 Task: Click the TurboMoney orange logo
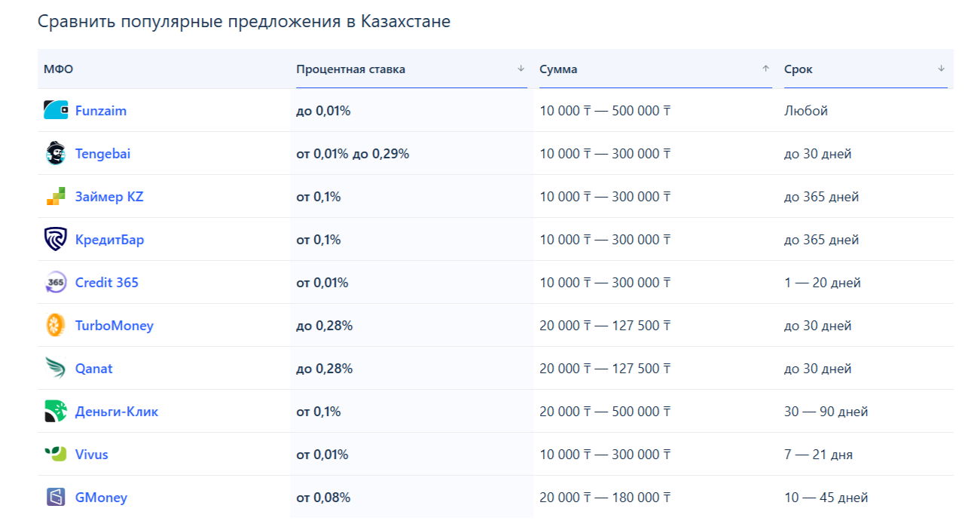pos(56,326)
